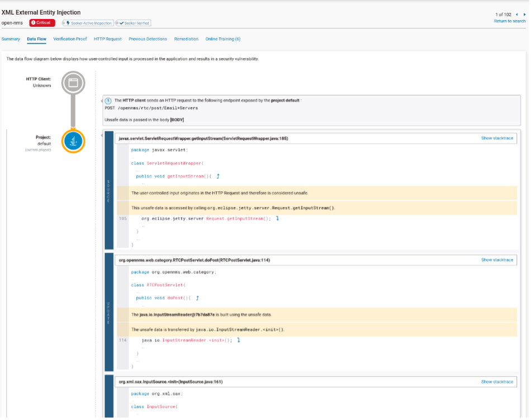Click the Seeker Verified tag
This screenshot has height=420, width=531.
(133, 23)
